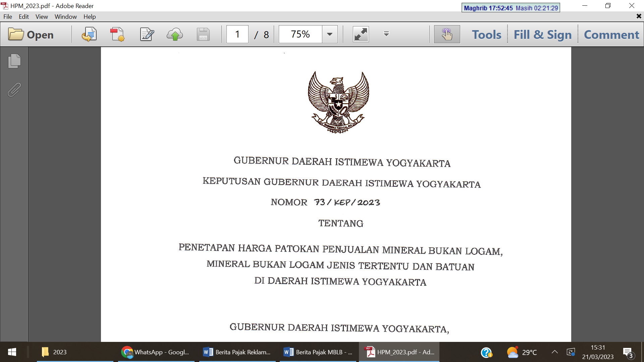Viewport: 644px width, 362px height.
Task: Click the line PENETAPAN HARGA PATOKAN PENJUALAN
Action: [x=340, y=249]
